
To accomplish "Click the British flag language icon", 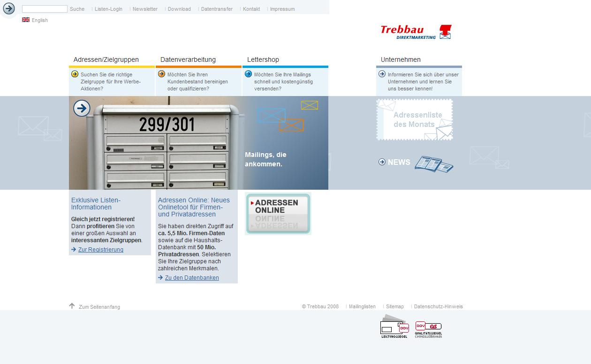I will [x=26, y=20].
